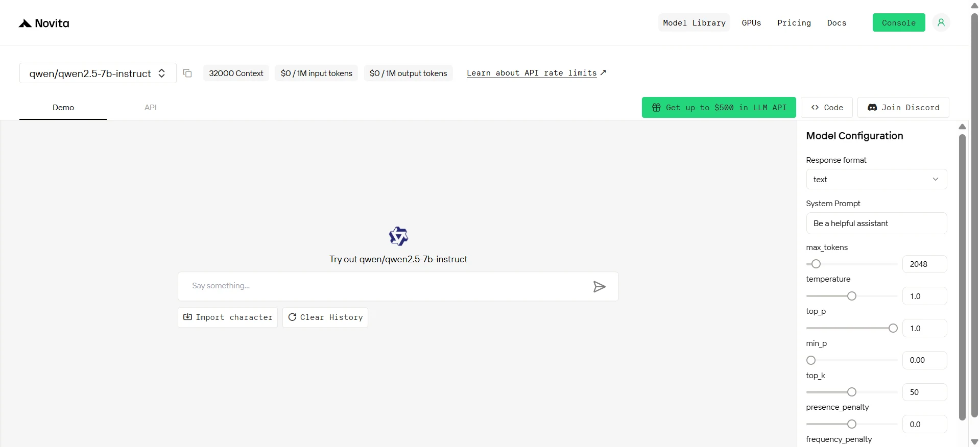Copy the model name with the copy icon

click(x=187, y=73)
